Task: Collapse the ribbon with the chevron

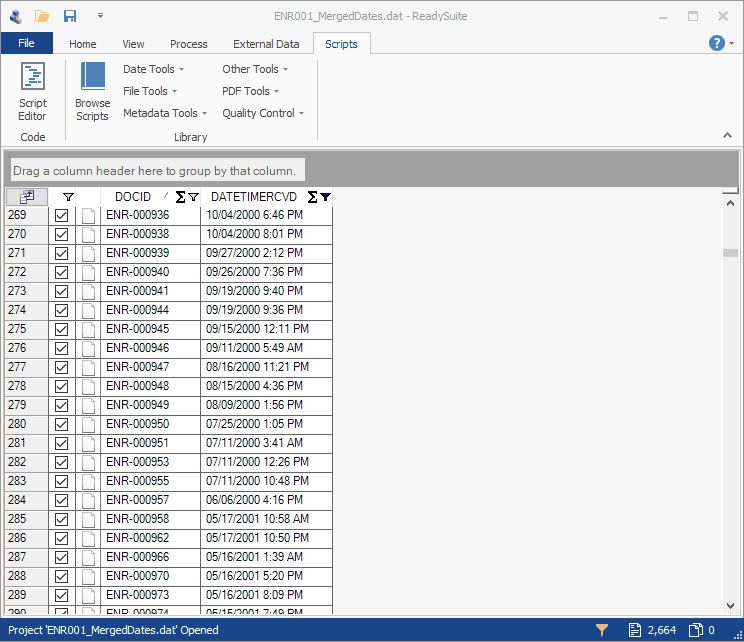Action: (727, 135)
